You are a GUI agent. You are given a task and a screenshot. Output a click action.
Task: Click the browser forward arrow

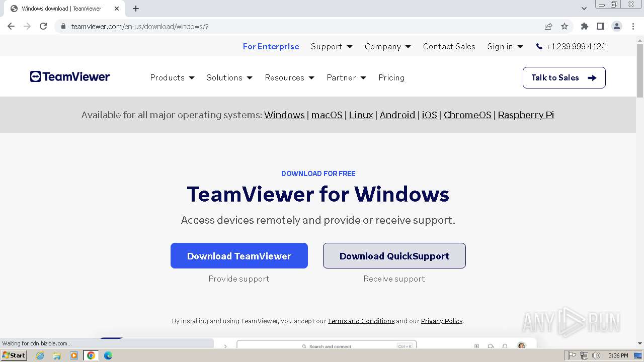[27, 26]
